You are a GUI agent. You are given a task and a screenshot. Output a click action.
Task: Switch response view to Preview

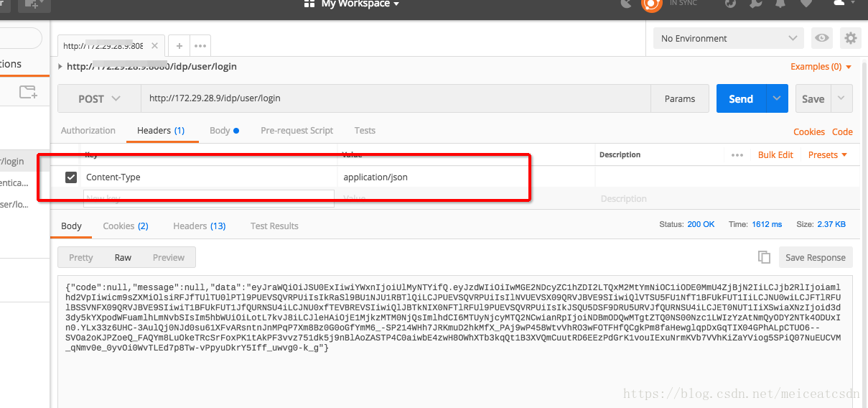(169, 257)
